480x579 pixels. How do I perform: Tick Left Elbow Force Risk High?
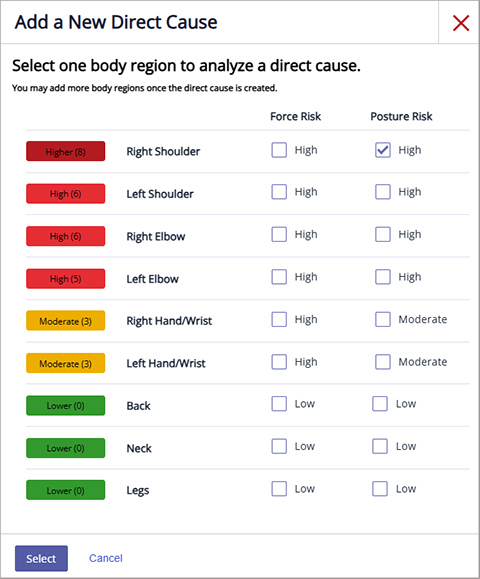279,277
